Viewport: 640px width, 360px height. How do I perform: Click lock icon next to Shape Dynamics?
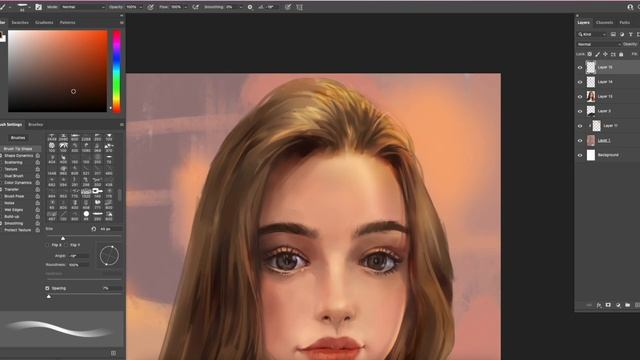coord(38,156)
